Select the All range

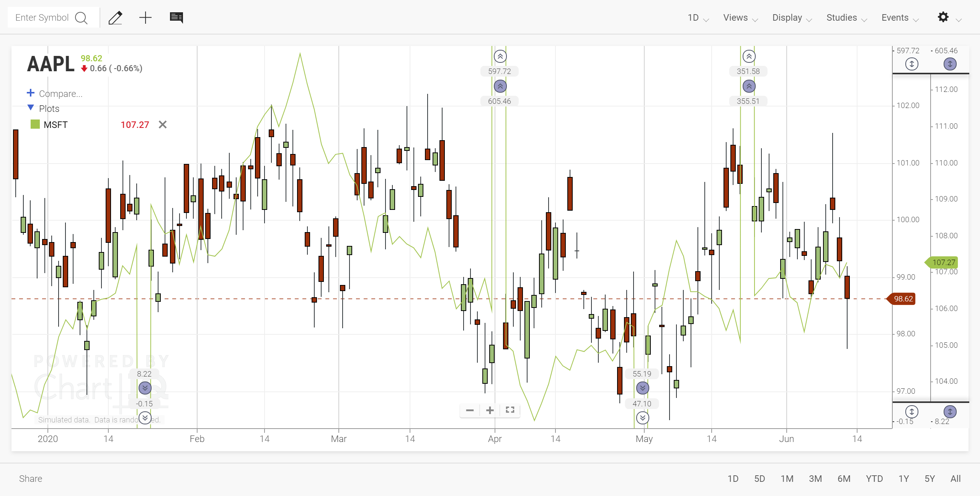point(955,479)
